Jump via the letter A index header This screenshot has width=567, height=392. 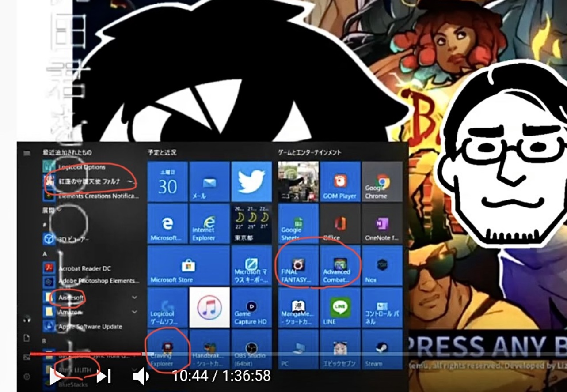(45, 254)
